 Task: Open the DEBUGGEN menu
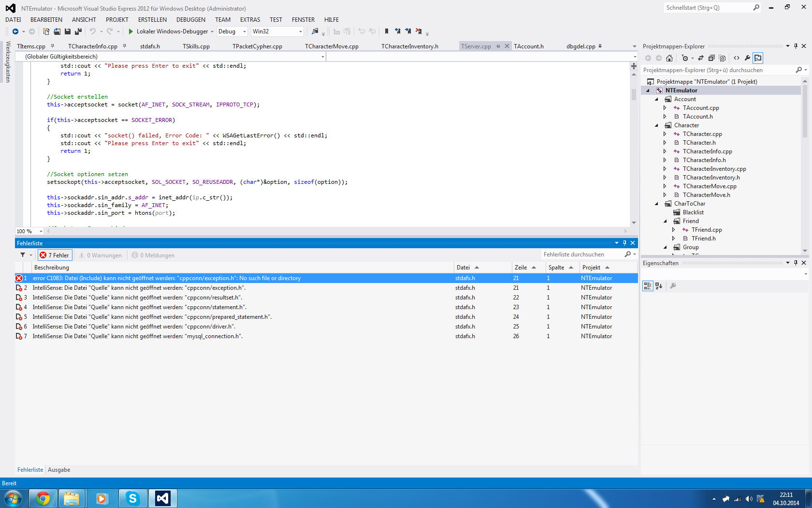(190, 20)
